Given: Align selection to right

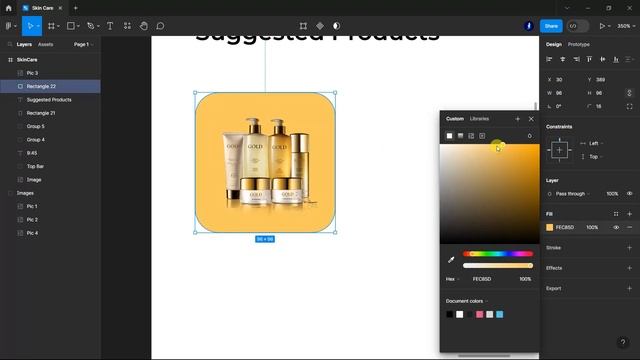Looking at the screenshot, I should pos(576,60).
